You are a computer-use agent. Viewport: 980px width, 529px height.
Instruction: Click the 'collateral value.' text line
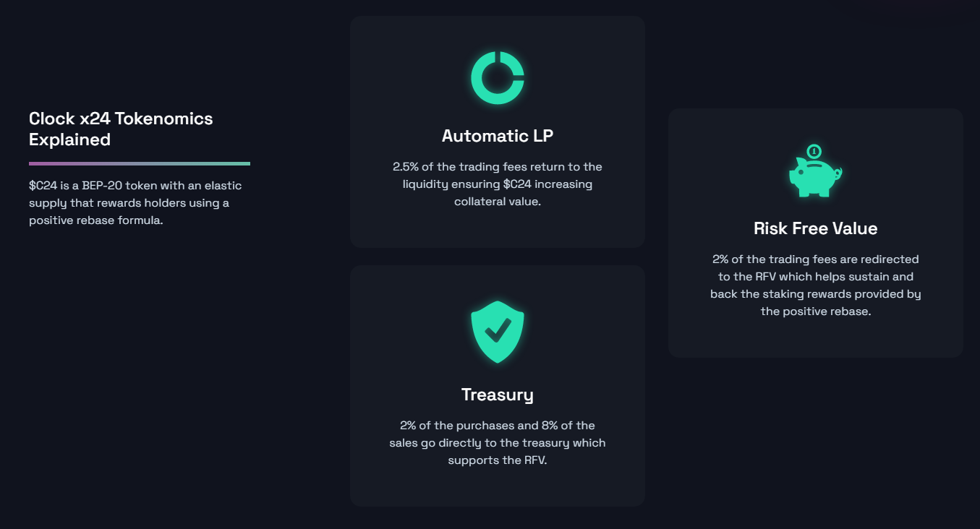(498, 202)
